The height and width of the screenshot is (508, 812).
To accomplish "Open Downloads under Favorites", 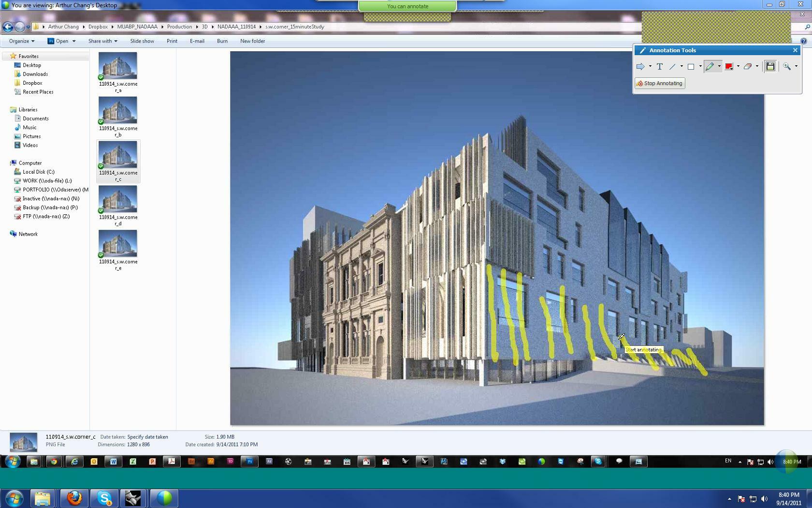I will pos(35,74).
